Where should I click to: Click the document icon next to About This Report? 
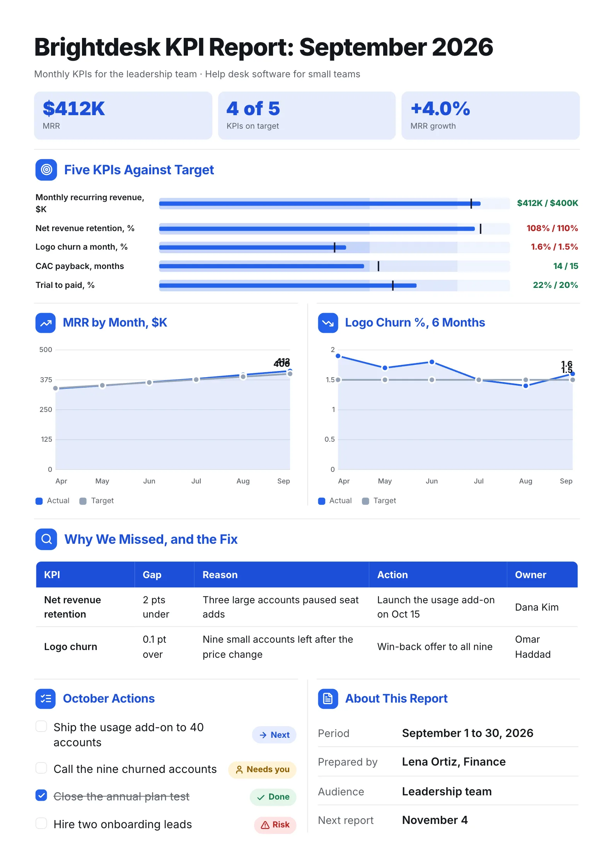click(328, 699)
